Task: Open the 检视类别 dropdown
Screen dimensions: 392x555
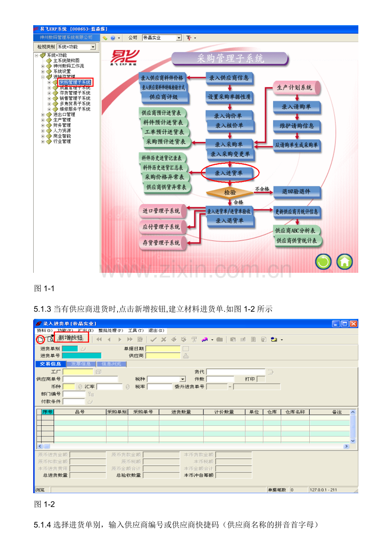Action: point(93,47)
